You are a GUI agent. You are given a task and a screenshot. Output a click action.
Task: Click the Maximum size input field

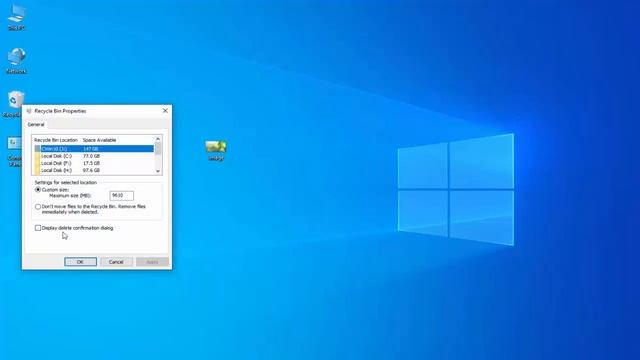pyautogui.click(x=121, y=196)
